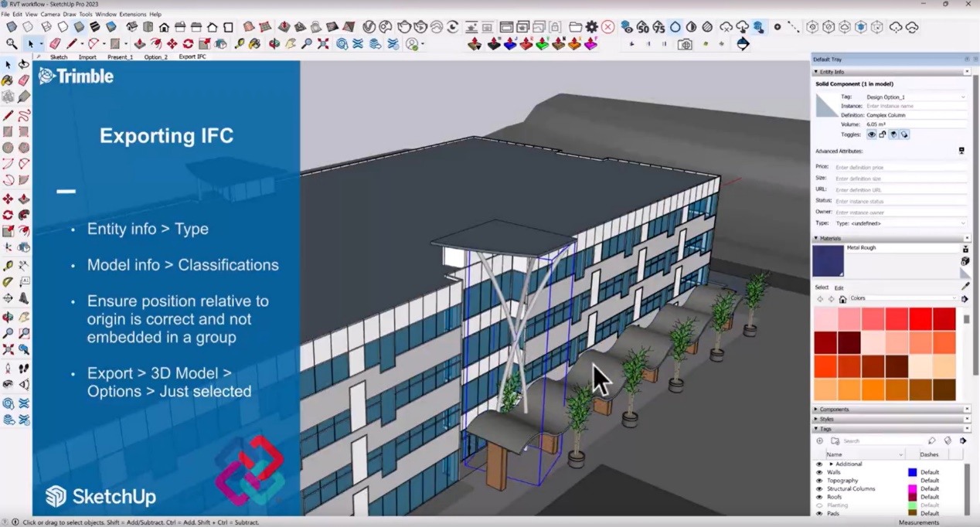Pick the sample paint eyedropper in Materials
980x527 pixels.
pos(965,287)
